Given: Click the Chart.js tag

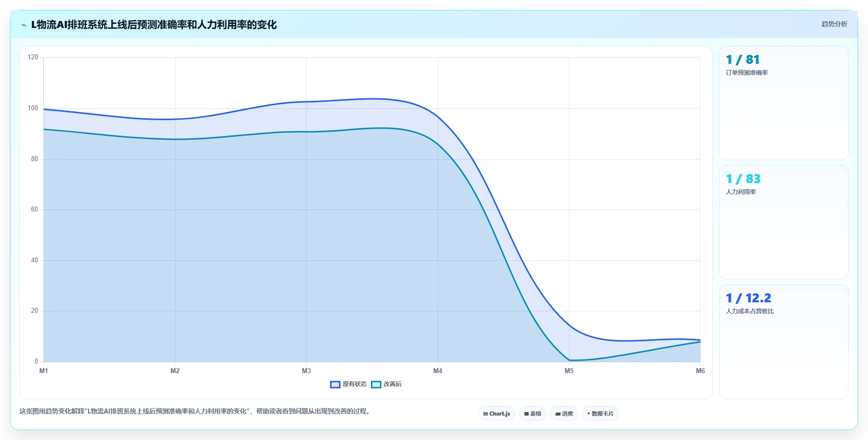Looking at the screenshot, I should click(x=497, y=414).
